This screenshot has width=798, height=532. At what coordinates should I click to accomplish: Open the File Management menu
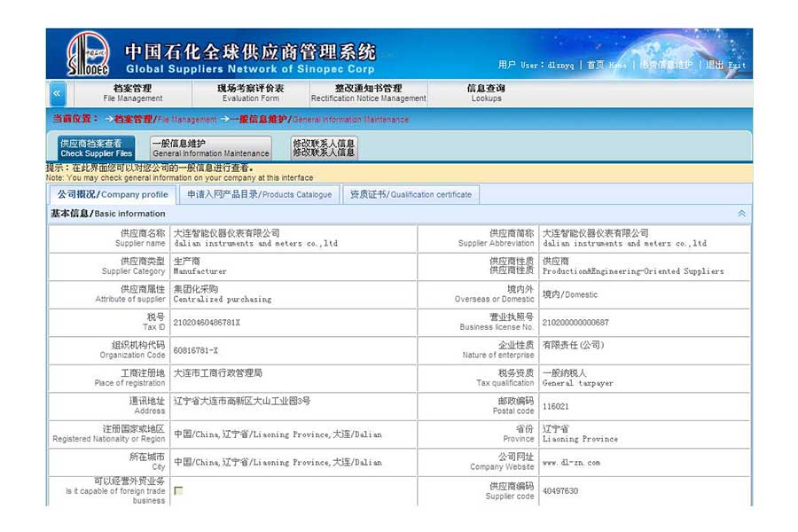point(133,93)
